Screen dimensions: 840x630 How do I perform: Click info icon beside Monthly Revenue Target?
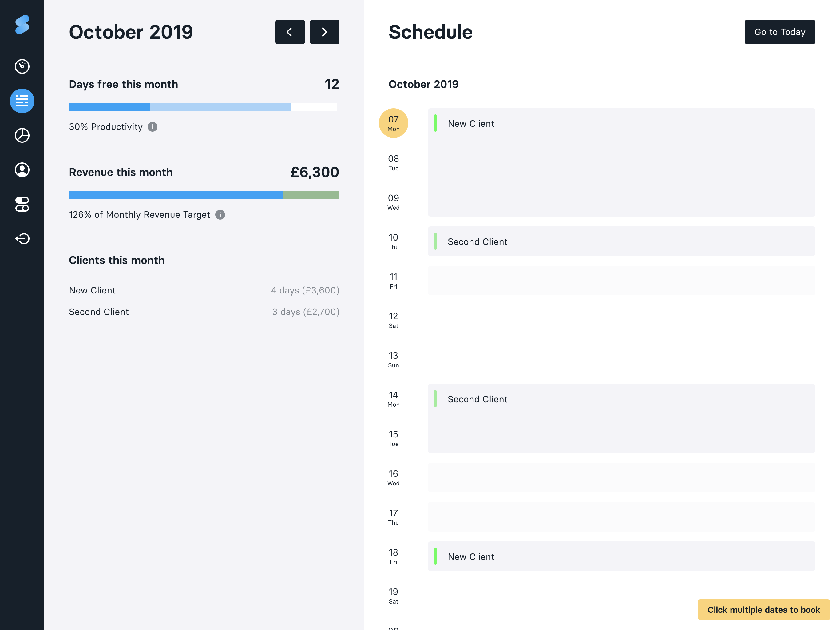point(220,215)
